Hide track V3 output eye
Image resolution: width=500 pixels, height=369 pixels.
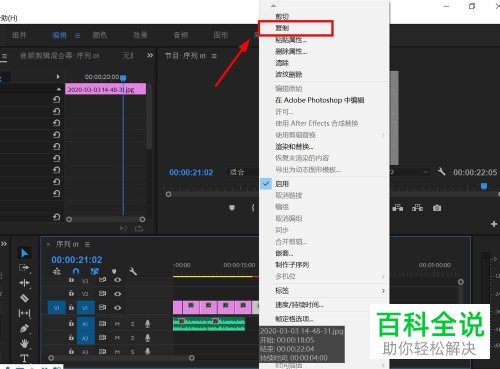(117, 280)
